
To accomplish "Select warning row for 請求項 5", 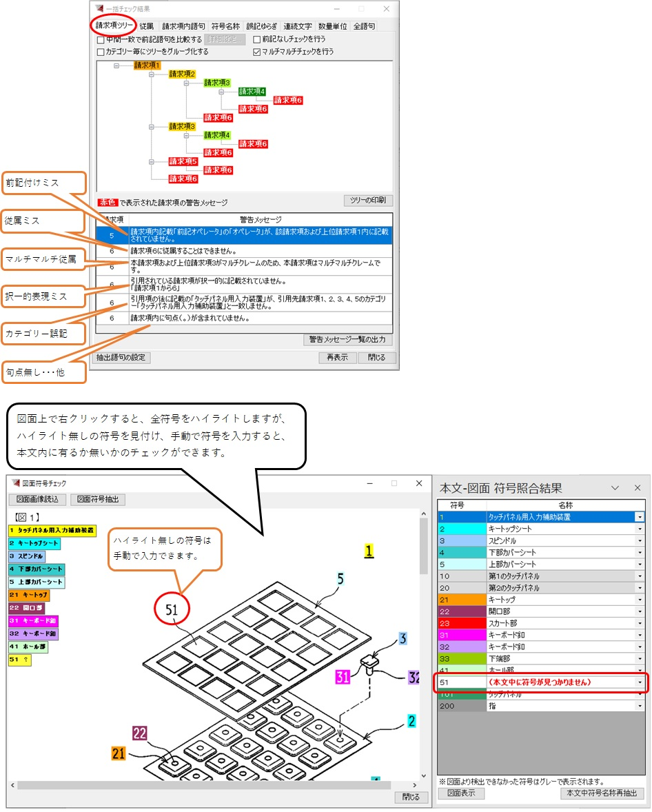I will [244, 236].
